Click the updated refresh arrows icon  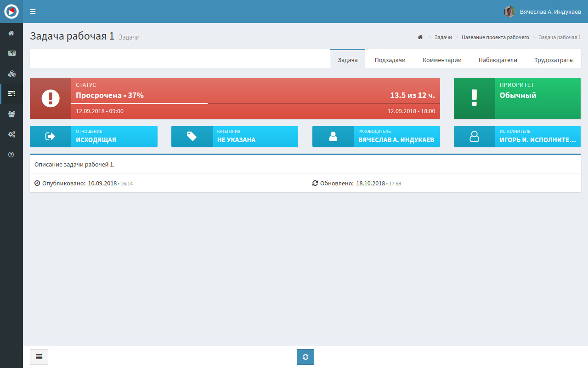(x=315, y=183)
